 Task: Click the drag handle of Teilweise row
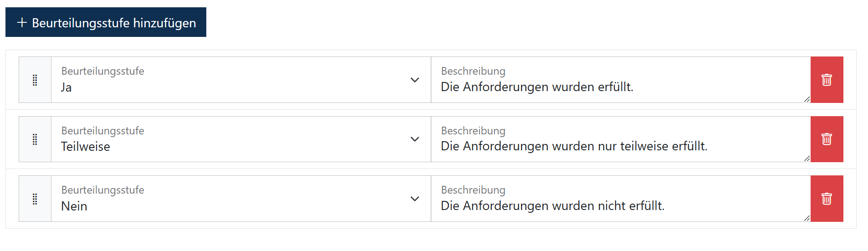(35, 139)
